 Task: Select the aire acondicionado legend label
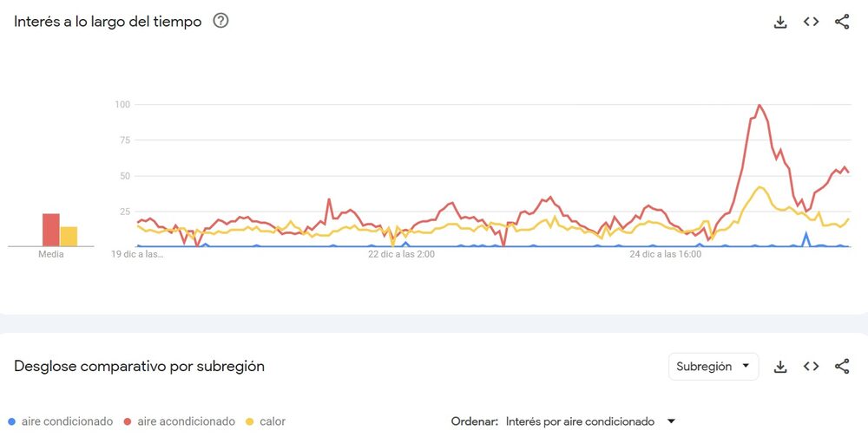pos(186,421)
